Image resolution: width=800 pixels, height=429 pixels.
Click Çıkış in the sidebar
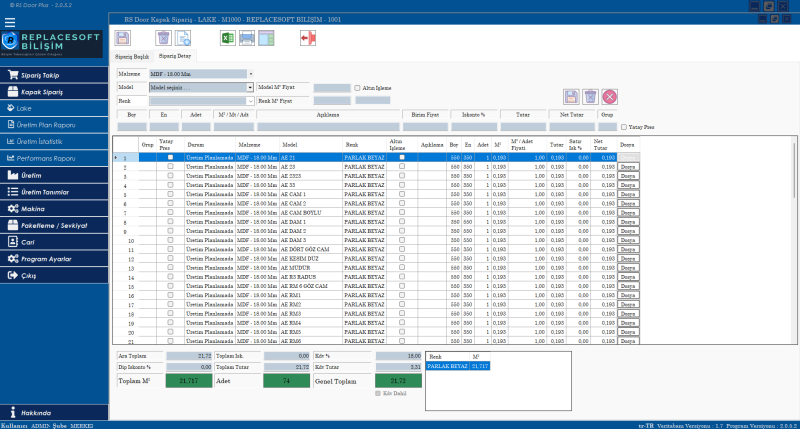(54, 275)
